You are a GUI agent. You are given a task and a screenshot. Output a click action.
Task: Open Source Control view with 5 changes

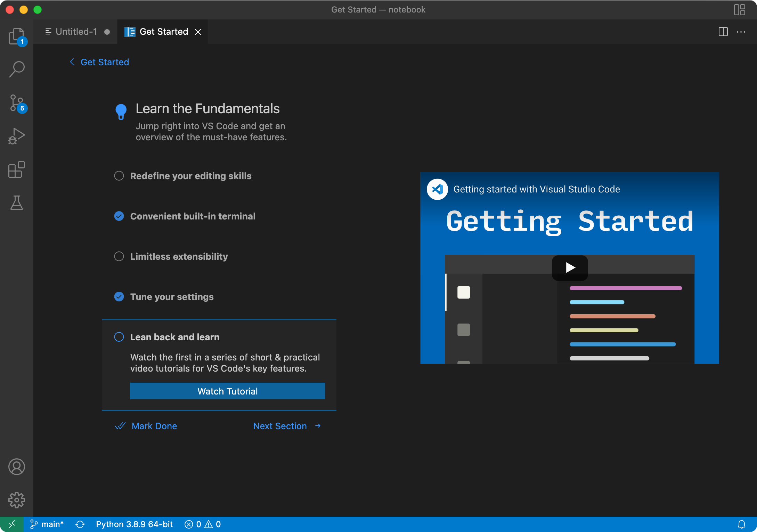[x=17, y=103]
